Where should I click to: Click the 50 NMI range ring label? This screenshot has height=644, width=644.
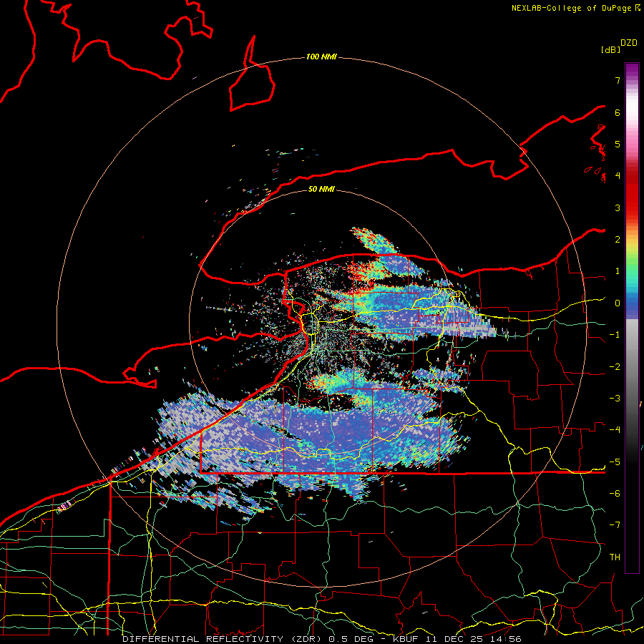click(x=321, y=189)
